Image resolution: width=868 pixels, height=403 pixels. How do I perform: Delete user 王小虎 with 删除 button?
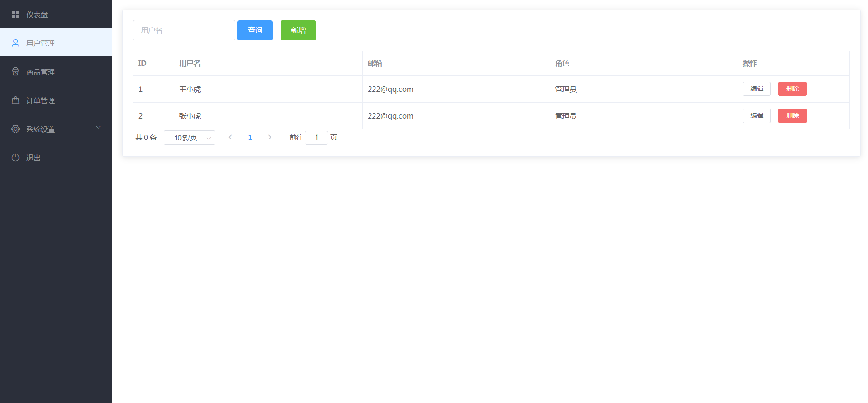[x=792, y=89]
